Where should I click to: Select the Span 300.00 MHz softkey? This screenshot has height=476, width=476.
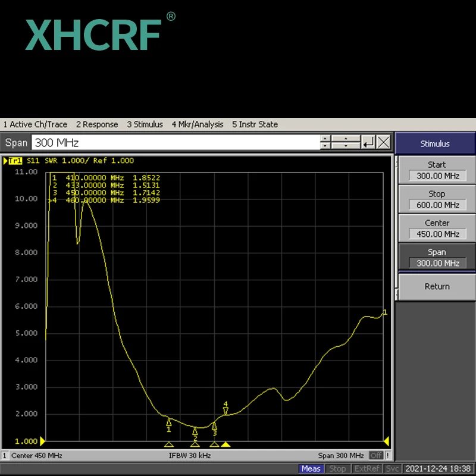437,257
